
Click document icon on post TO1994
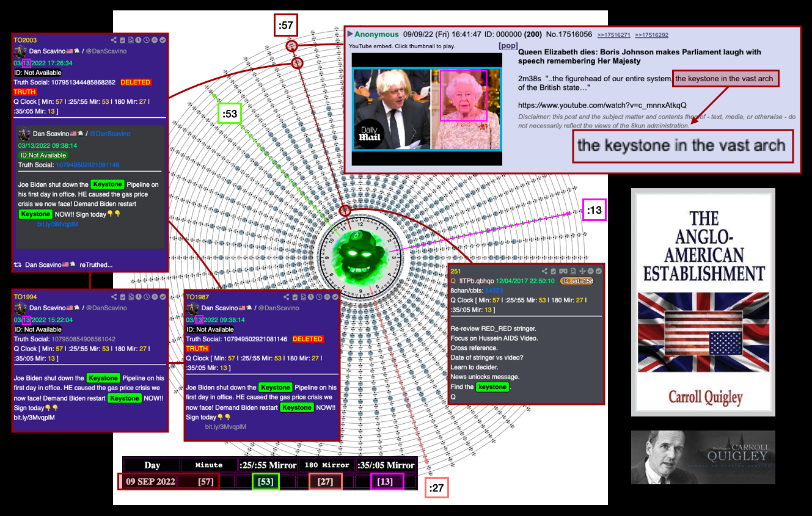[x=131, y=297]
